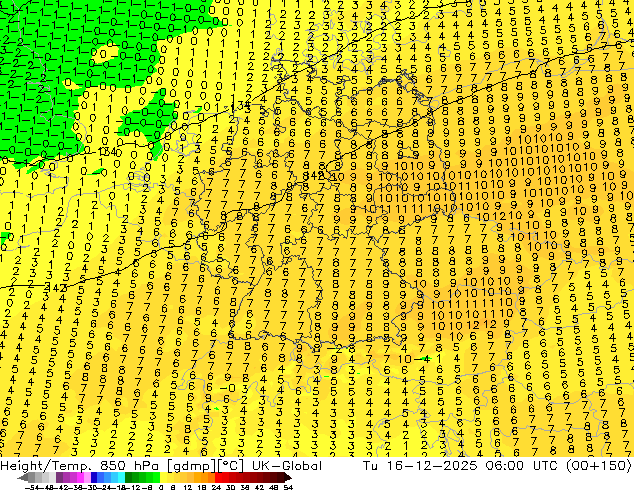634x490 pixels.
Task: Click the left arrow end of legend
Action: 23,477
